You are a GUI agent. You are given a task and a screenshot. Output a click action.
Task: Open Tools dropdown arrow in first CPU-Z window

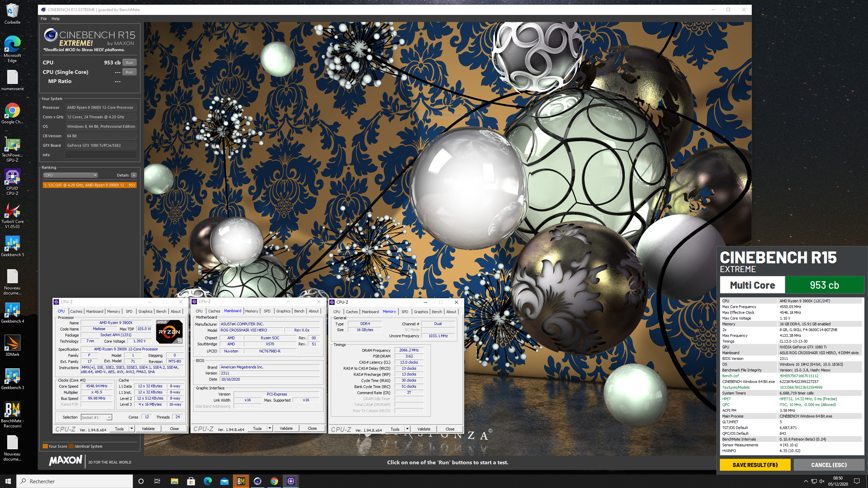click(x=132, y=429)
